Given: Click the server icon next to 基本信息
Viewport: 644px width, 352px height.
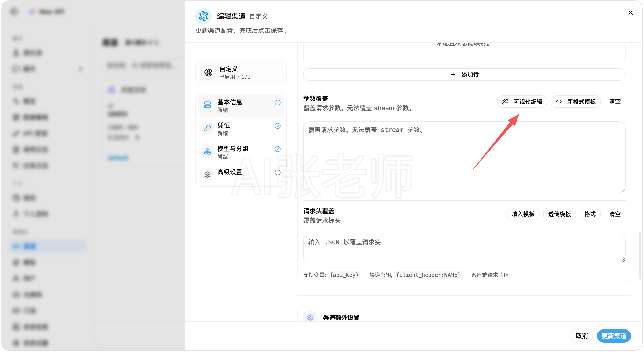Looking at the screenshot, I should click(x=208, y=105).
